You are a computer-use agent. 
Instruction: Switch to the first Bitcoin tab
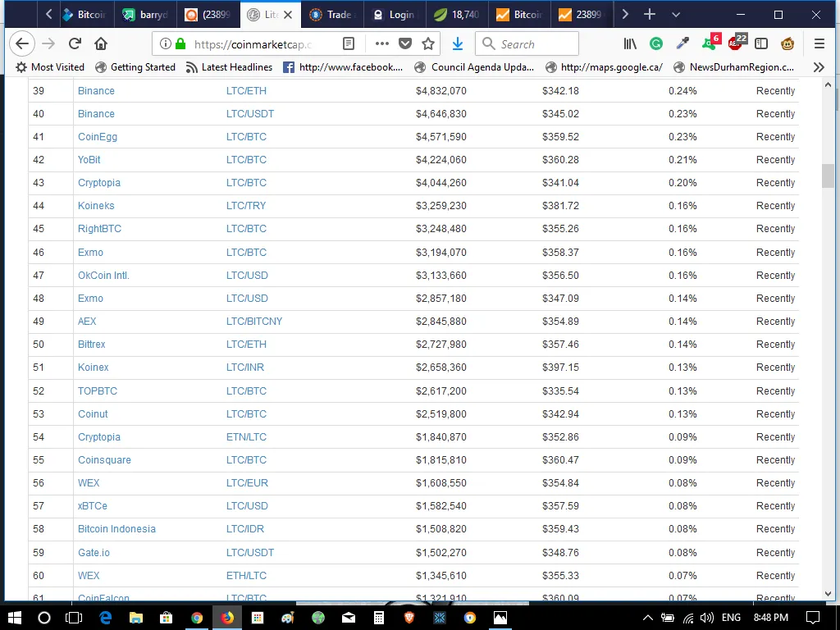click(84, 15)
